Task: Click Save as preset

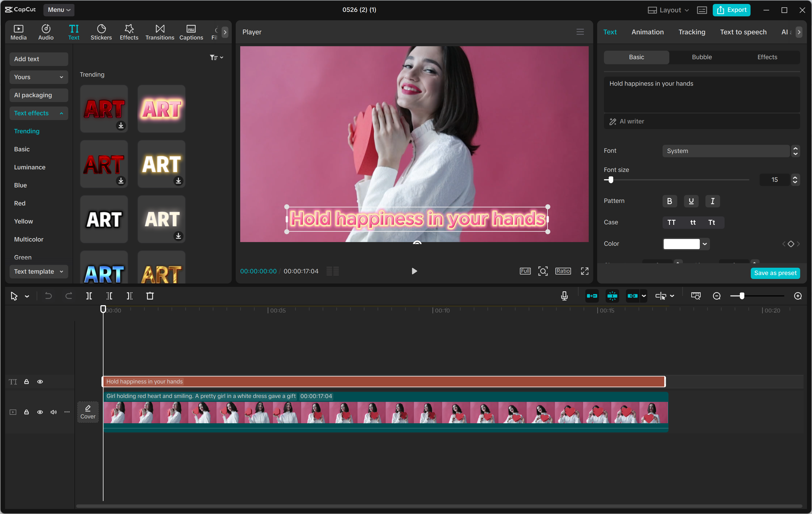Action: (775, 273)
